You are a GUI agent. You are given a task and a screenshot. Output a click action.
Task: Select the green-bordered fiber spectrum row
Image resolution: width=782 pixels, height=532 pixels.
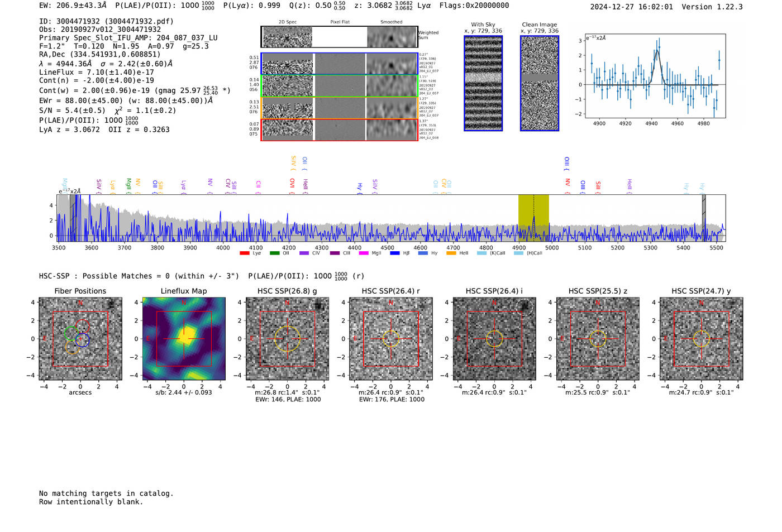pos(339,86)
